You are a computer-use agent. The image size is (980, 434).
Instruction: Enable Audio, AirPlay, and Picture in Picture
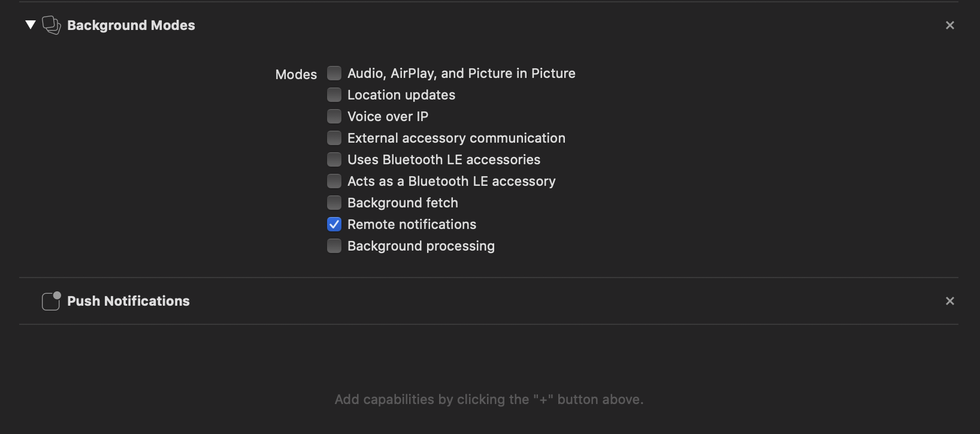(334, 73)
